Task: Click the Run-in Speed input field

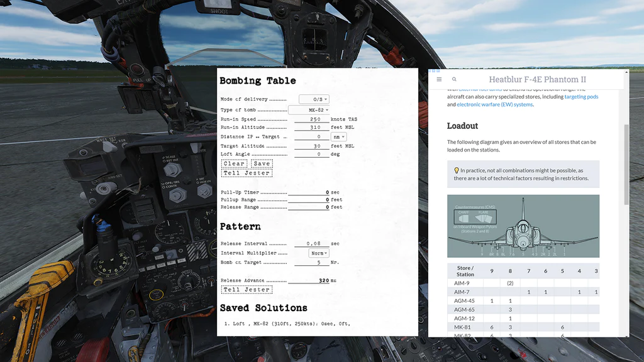Action: point(308,119)
